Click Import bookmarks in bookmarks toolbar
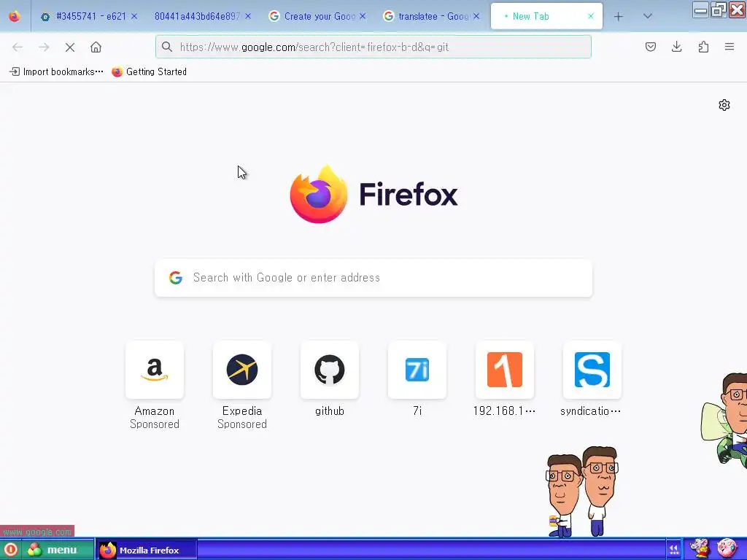The width and height of the screenshot is (747, 560). point(56,72)
